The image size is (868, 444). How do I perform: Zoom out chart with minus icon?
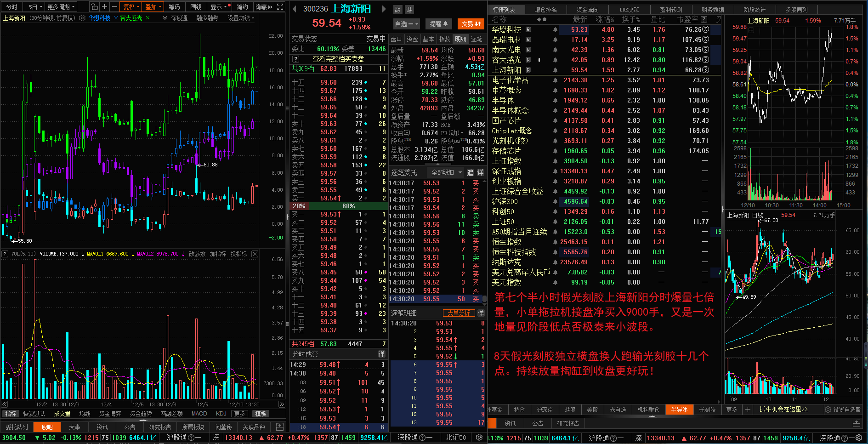coord(114,7)
